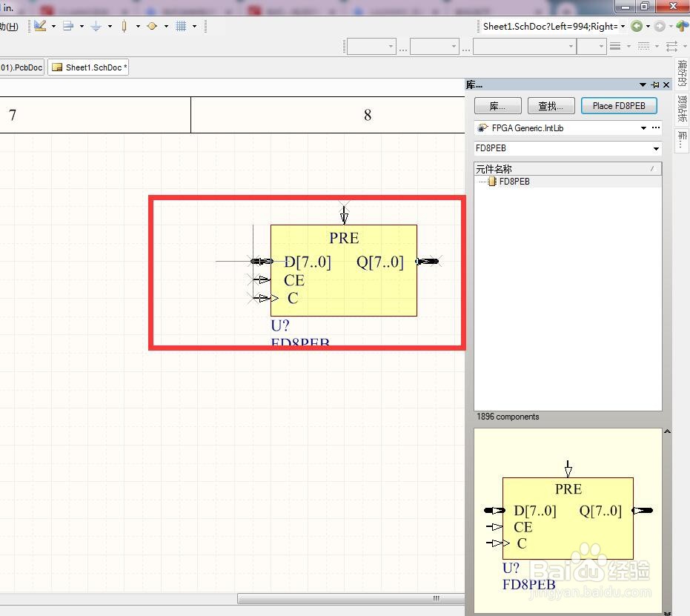Click the '1896 components' count text
690x616 pixels.
click(508, 417)
